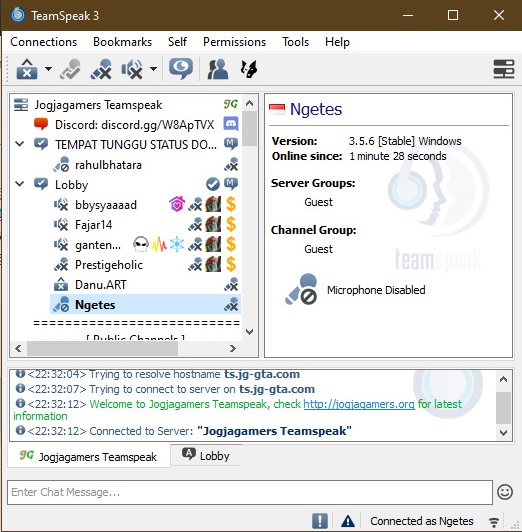Open the Self menu
The width and height of the screenshot is (522, 532).
pyautogui.click(x=177, y=42)
